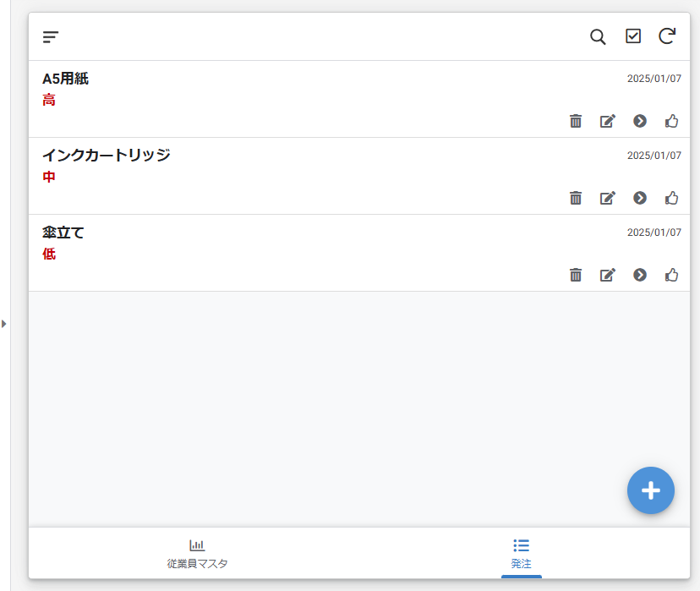Edit the インクカートリッジ entry with pencil icon
Viewport: 700px width, 591px height.
(x=607, y=198)
